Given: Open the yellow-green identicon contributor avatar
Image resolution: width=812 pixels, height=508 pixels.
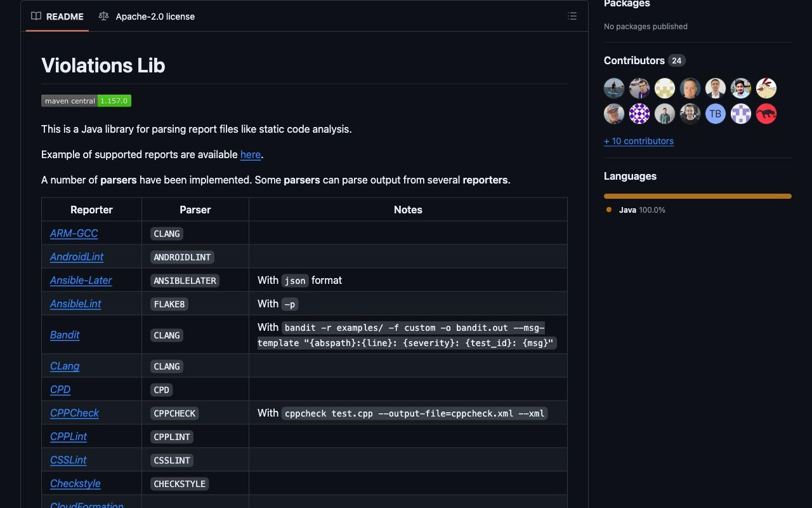Looking at the screenshot, I should click(665, 88).
